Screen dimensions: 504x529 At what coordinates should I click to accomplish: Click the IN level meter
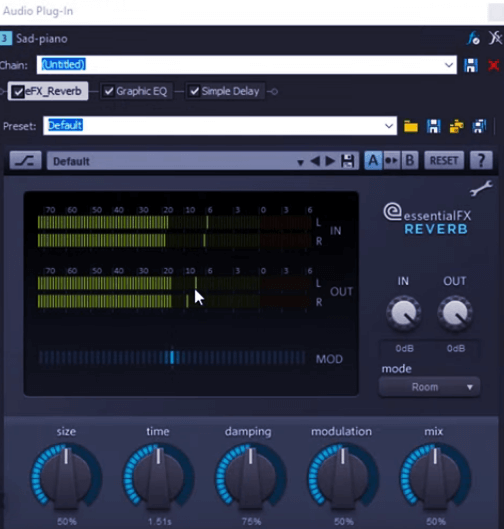(174, 231)
